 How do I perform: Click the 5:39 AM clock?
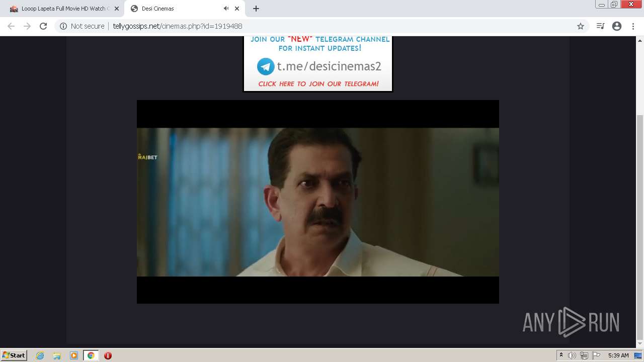tap(618, 355)
